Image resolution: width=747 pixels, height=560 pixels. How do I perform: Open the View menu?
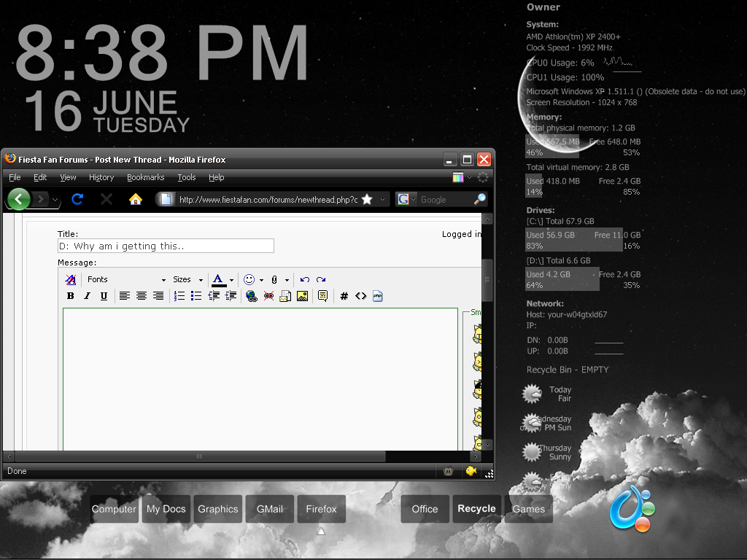click(68, 177)
